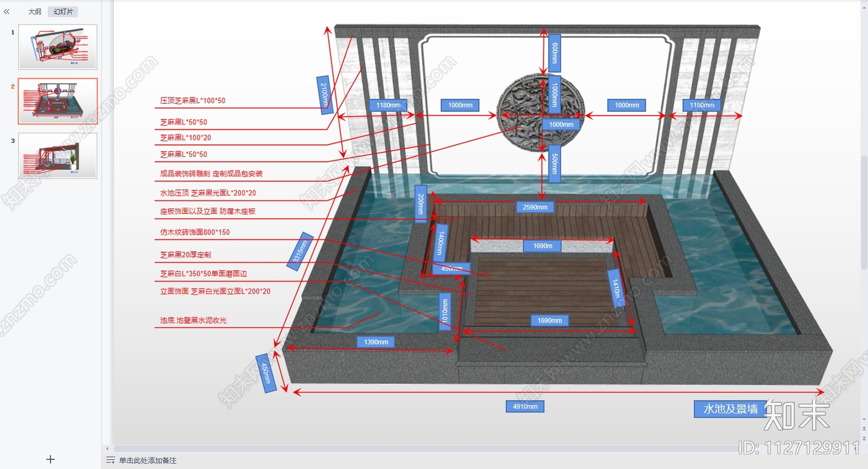Select the 仿木纹砖饰面800*150 annotation
868x469 pixels.
click(195, 232)
